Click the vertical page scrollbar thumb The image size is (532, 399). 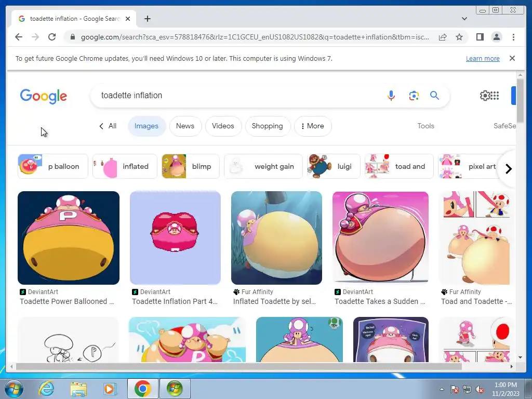pyautogui.click(x=520, y=100)
